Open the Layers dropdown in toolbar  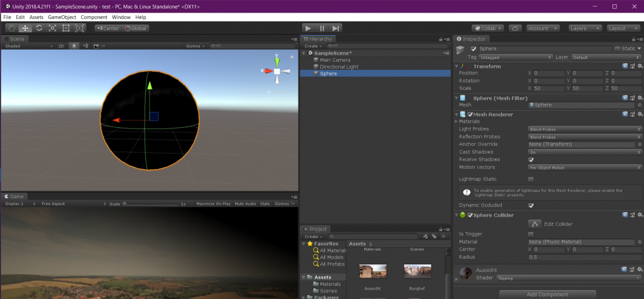584,28
